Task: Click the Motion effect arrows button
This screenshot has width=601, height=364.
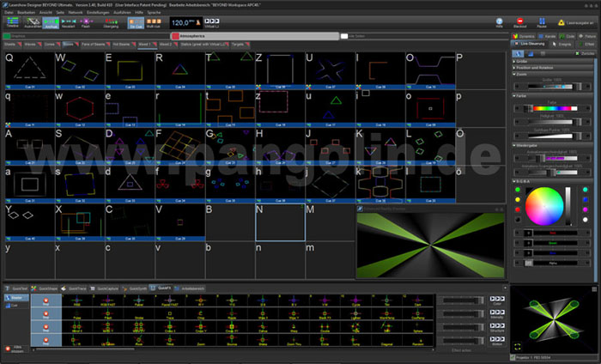Action: coord(497,341)
